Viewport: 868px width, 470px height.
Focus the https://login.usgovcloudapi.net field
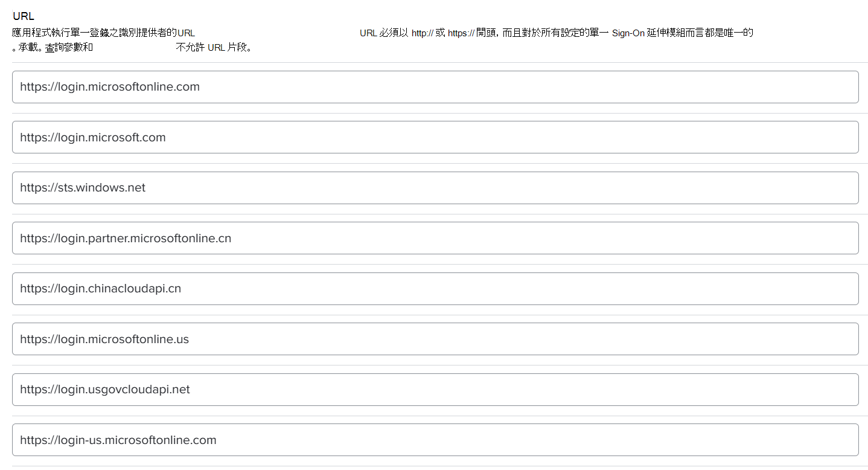(435, 390)
